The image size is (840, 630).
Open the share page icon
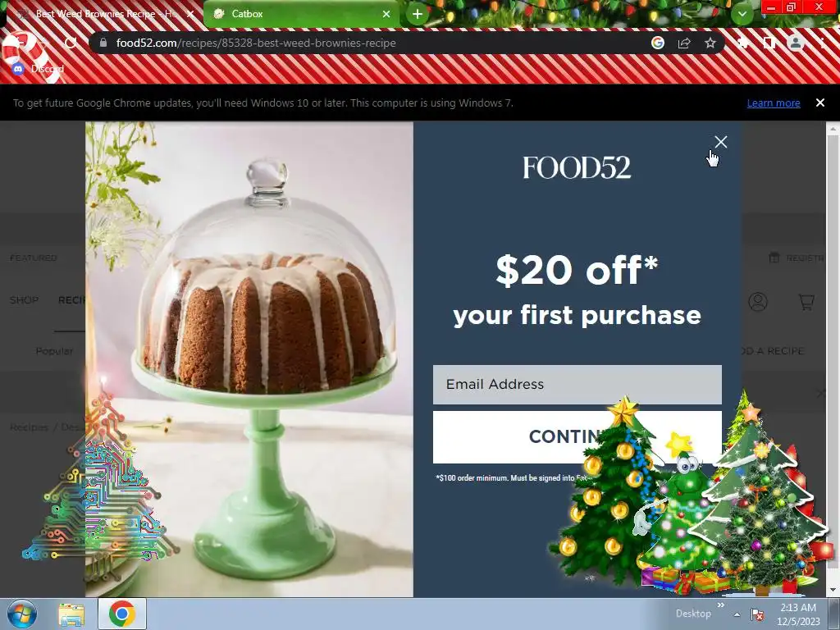pyautogui.click(x=684, y=43)
